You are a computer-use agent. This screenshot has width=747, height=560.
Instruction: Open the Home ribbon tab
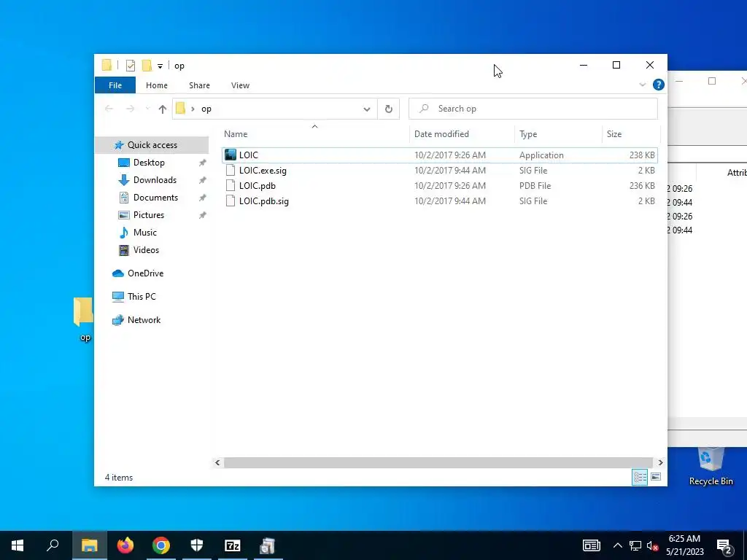[x=157, y=85]
